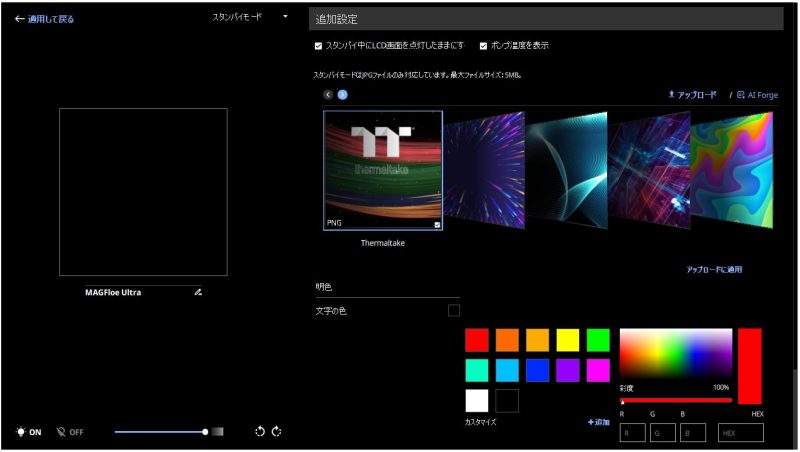Click the アップロード upload button
The image size is (800, 452).
click(x=692, y=95)
